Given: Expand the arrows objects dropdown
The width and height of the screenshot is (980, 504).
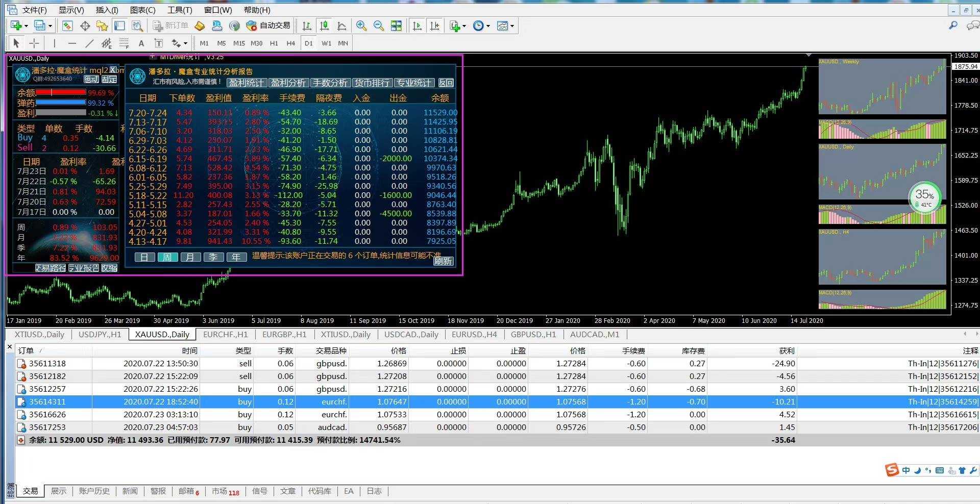Looking at the screenshot, I should point(185,43).
